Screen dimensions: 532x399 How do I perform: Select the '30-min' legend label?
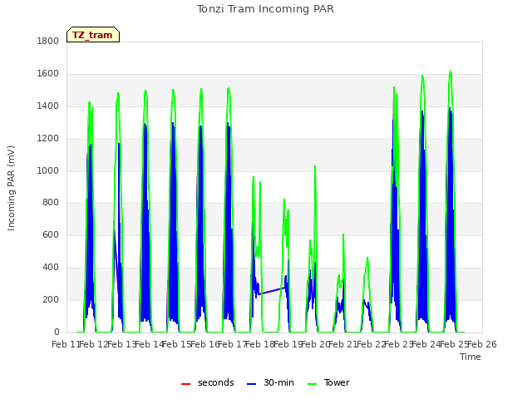pos(278,382)
